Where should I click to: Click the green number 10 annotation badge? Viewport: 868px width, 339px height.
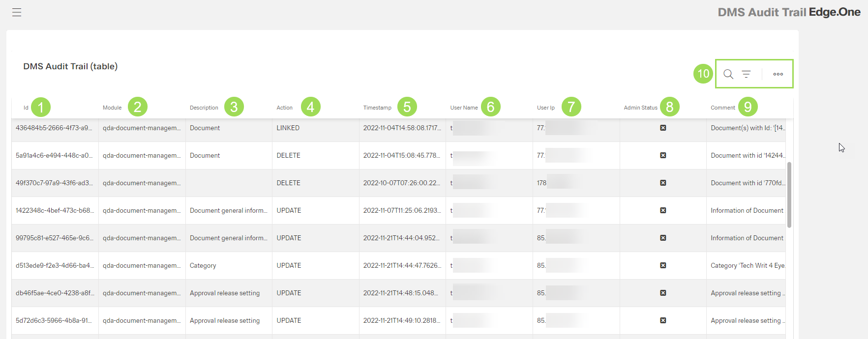pos(703,74)
